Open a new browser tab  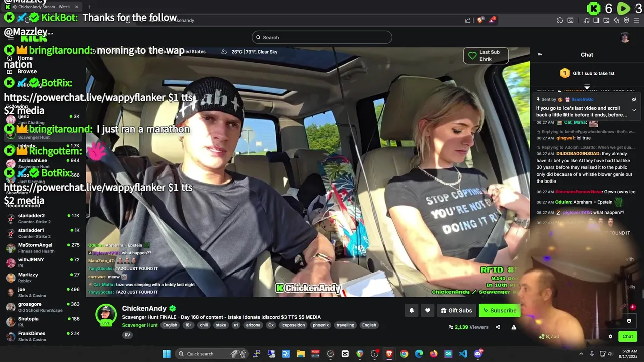89,7
